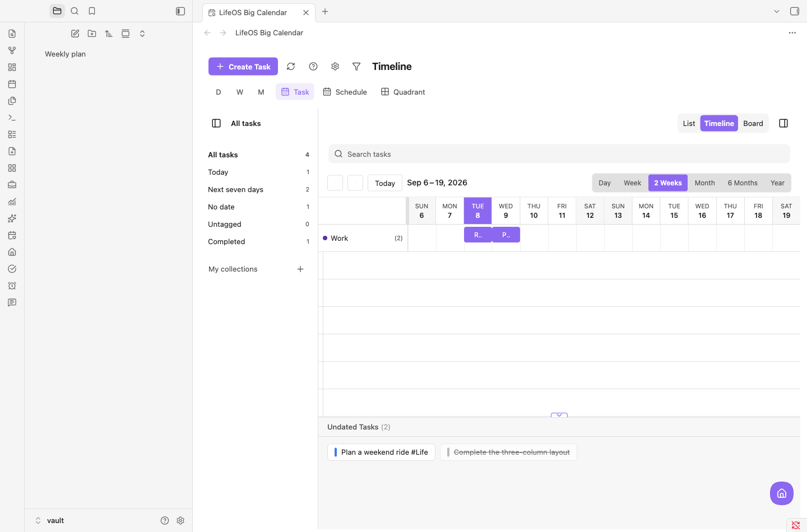The image size is (807, 532).
Task: Click the calendar-heart ribbon icon
Action: coord(12,235)
